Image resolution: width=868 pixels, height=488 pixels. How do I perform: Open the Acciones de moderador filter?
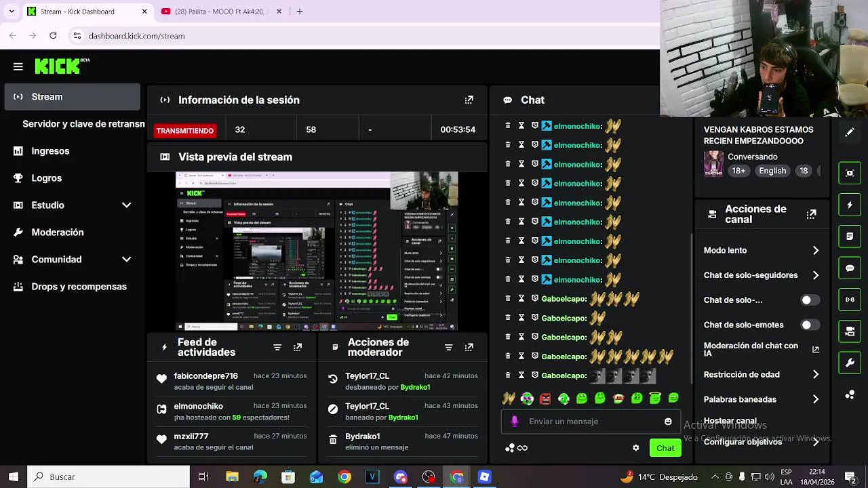click(x=448, y=347)
